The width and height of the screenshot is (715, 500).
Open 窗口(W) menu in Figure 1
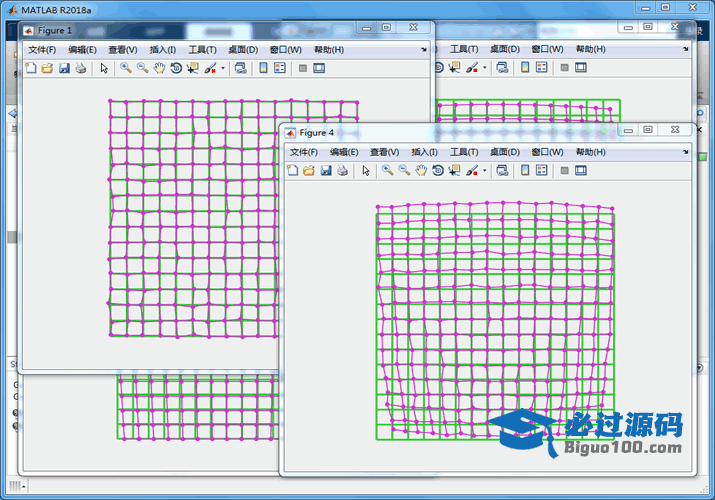click(285, 50)
